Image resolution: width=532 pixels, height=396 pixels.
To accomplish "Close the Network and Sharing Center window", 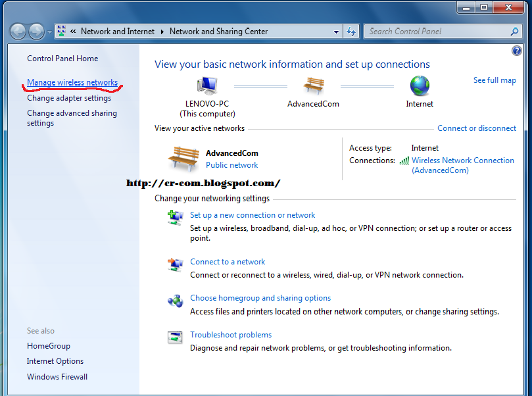I will click(x=508, y=7).
